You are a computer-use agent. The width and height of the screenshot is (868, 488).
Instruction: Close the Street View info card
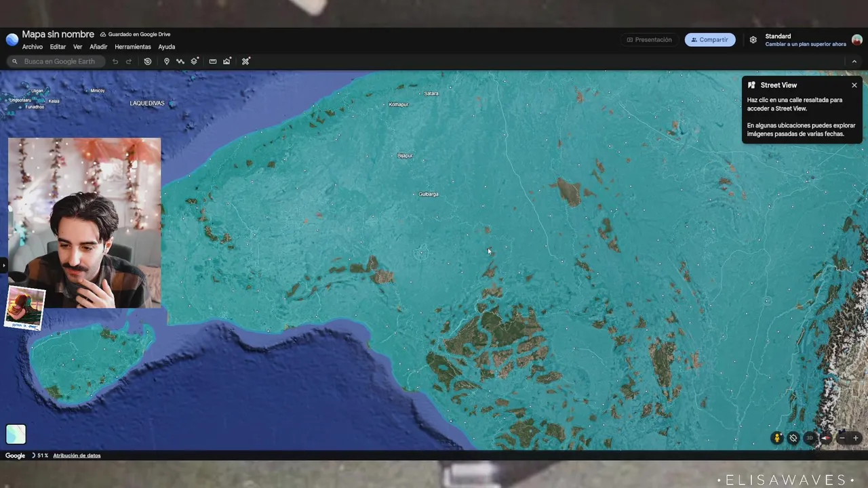(854, 85)
